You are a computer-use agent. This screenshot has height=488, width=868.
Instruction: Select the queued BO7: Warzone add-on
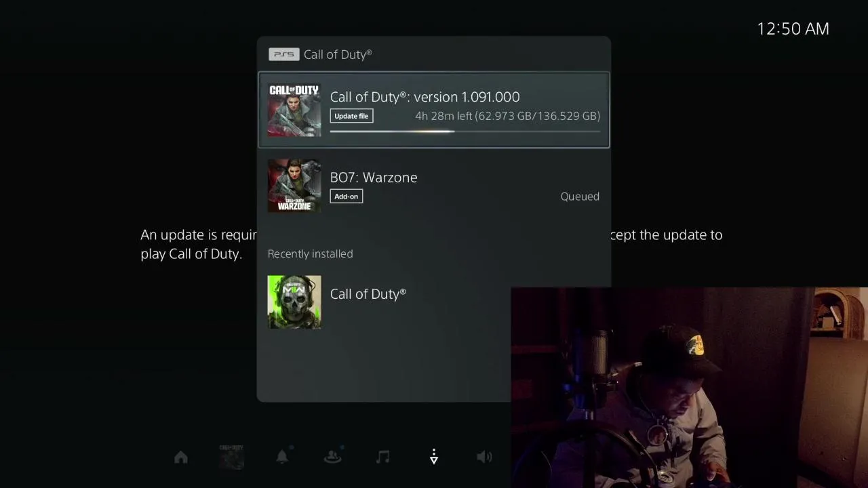pos(434,186)
